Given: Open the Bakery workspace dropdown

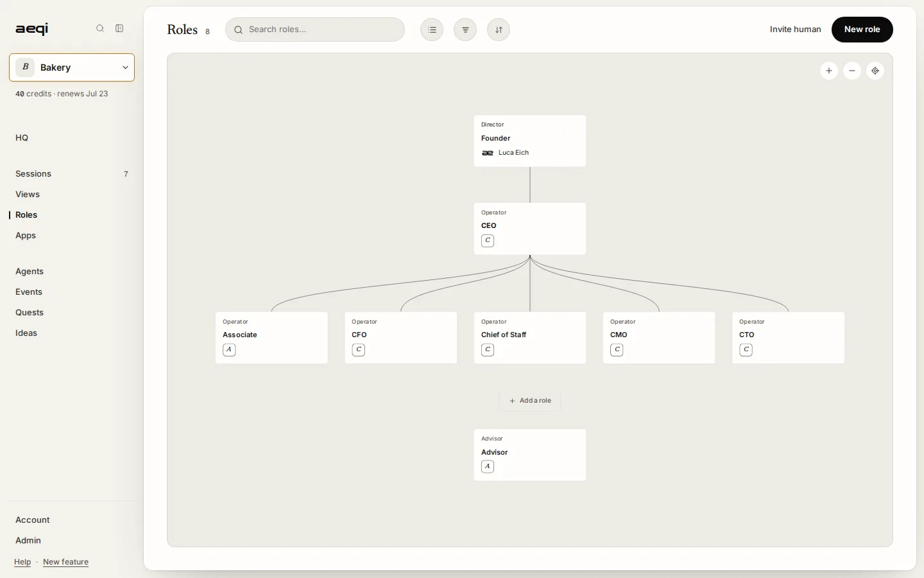Looking at the screenshot, I should [72, 67].
